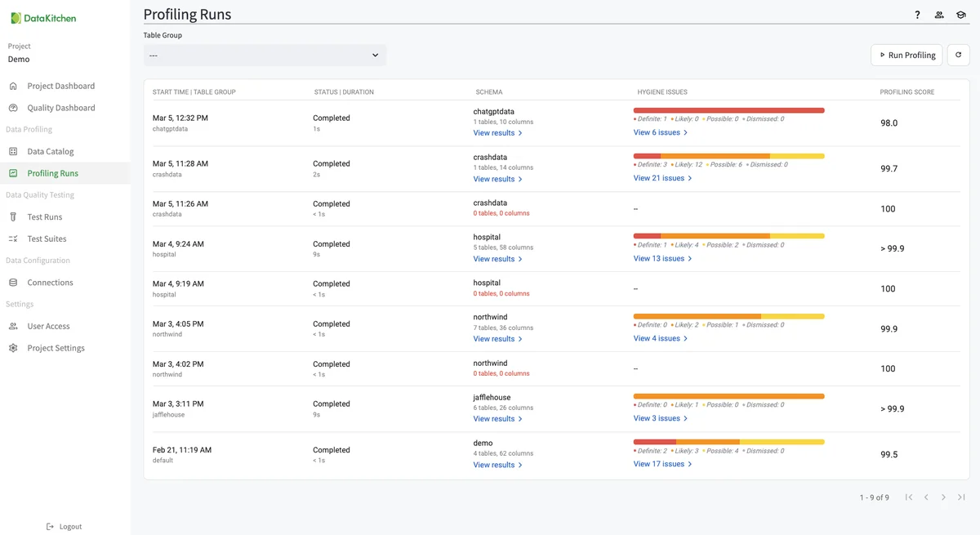Open the user account icon in header

point(939,15)
